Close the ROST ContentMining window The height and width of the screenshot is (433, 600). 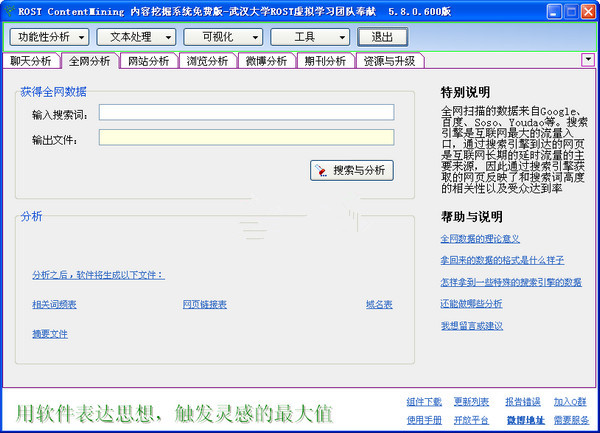[589, 11]
